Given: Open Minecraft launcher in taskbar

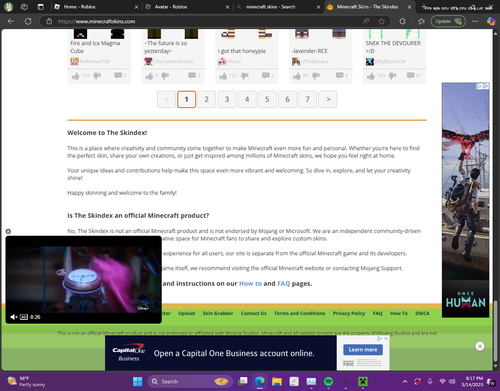Looking at the screenshot, I should tap(363, 381).
